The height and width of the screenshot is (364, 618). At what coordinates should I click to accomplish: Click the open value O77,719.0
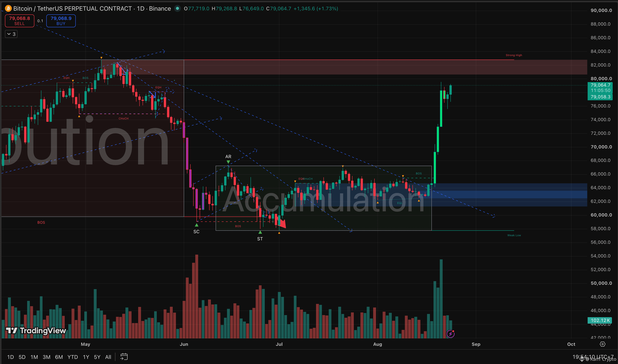197,9
